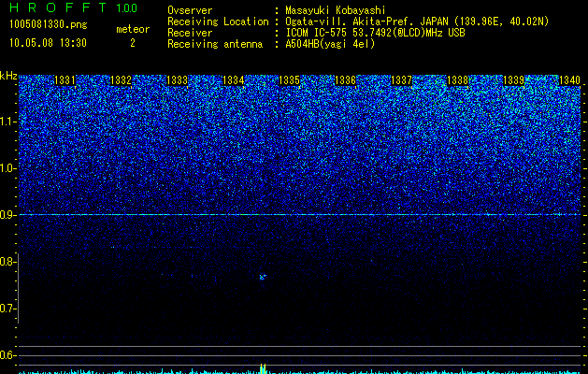This screenshot has height=374, width=588.
Task: Click the 1.1 frequency axis label
Action: tap(8, 122)
